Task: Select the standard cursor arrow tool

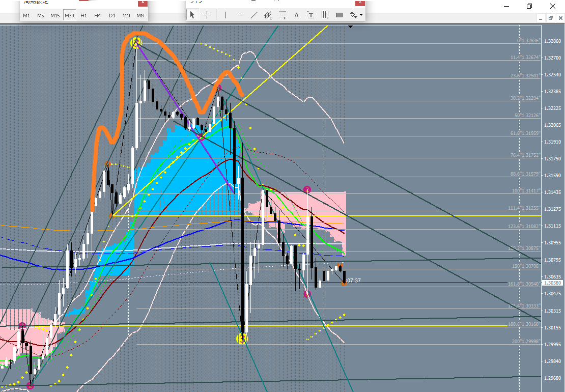Action: coord(192,15)
